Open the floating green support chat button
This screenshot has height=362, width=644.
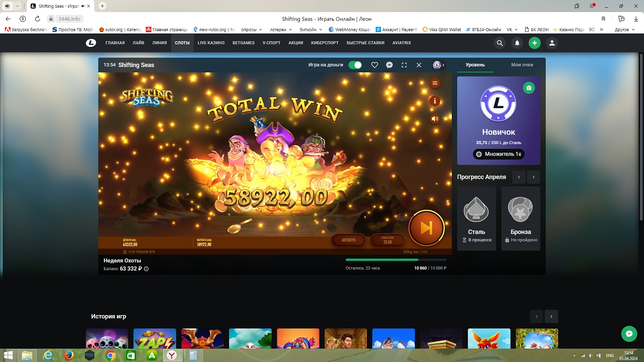point(629,334)
